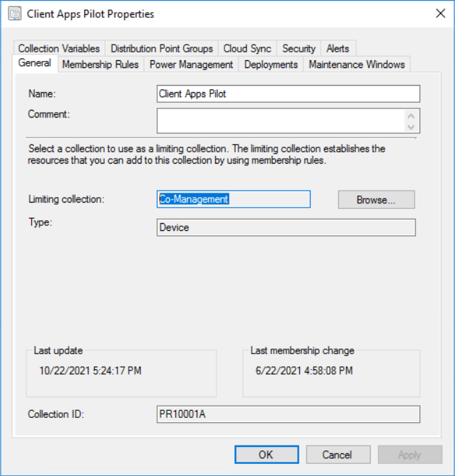Select the Limiting collection field
This screenshot has height=476, width=455.
233,199
